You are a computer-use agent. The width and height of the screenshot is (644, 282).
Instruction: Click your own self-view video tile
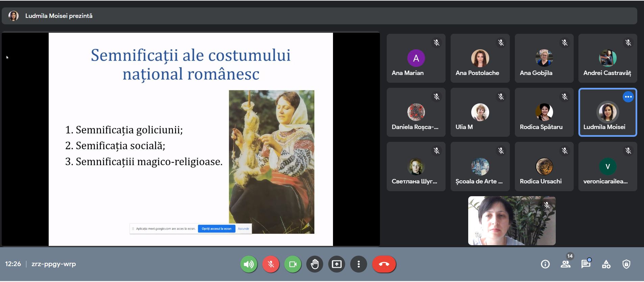point(511,221)
